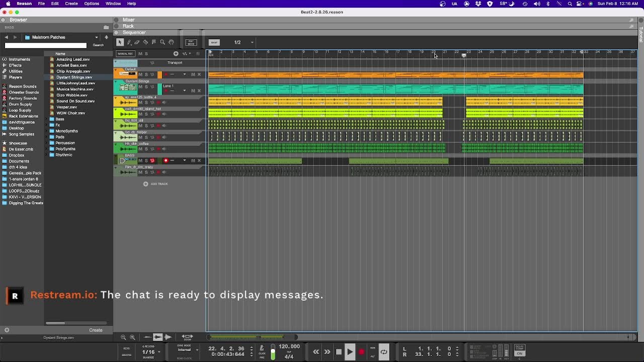
Task: Open the File menu
Action: tap(41, 4)
